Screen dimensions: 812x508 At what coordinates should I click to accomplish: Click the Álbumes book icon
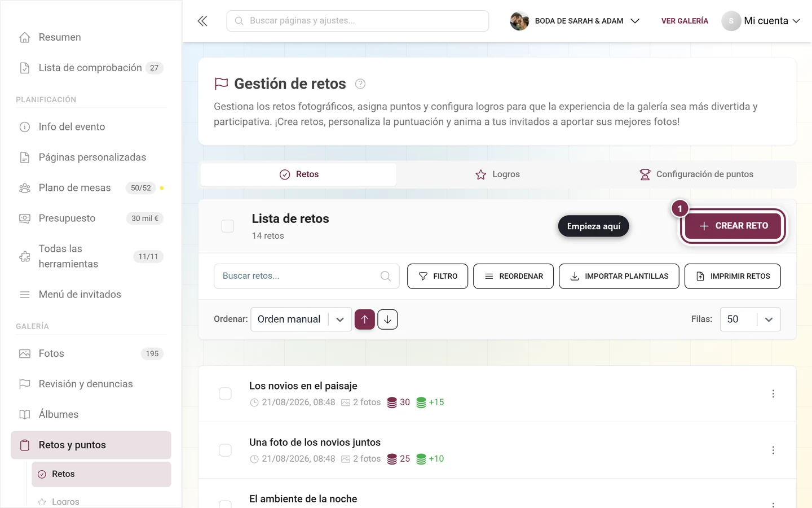tap(25, 415)
